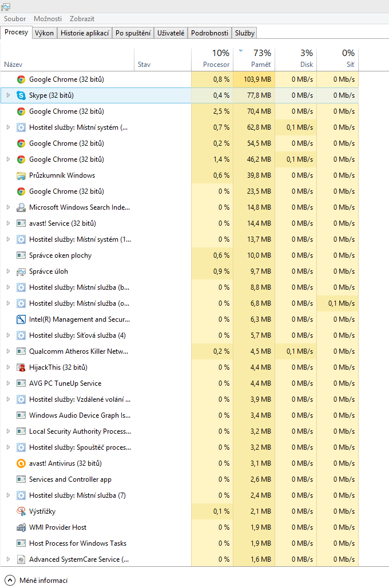389x588 pixels.
Task: Click the Průzkumník Windows folder icon
Action: (21, 175)
